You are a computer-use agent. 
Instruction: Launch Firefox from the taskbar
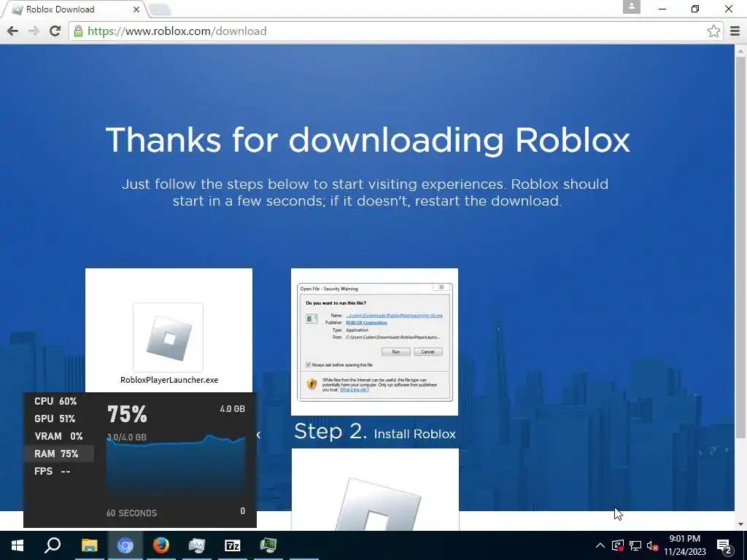point(161,545)
